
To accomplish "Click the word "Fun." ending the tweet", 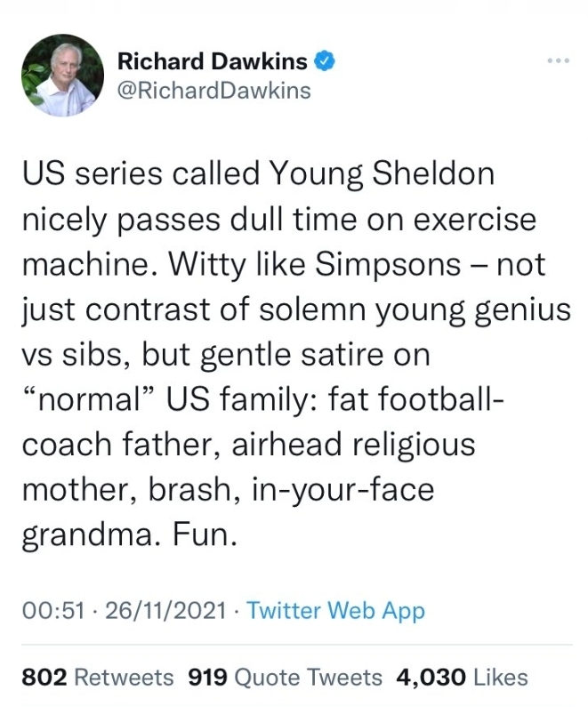I will [205, 535].
